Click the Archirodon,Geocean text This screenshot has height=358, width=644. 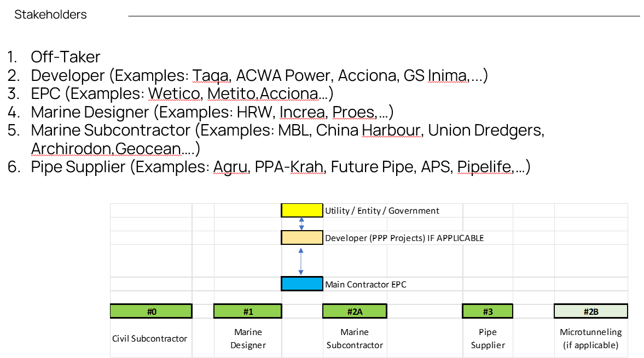106,149
